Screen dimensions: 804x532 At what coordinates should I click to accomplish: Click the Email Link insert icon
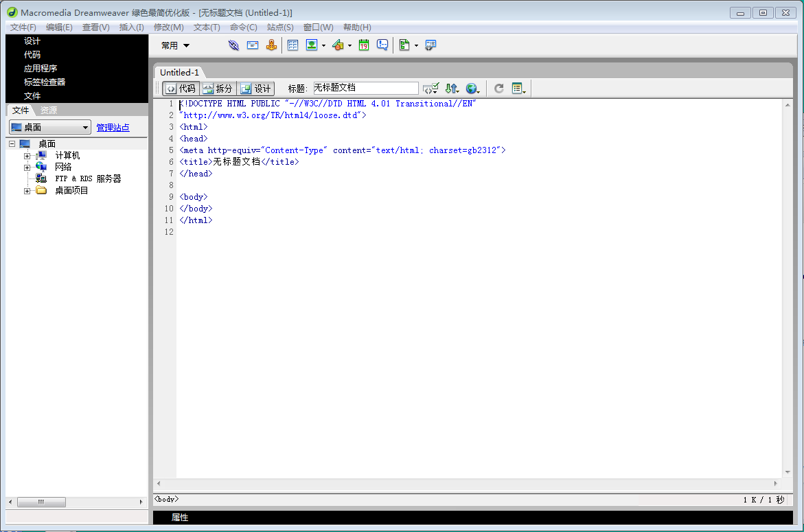click(x=253, y=45)
